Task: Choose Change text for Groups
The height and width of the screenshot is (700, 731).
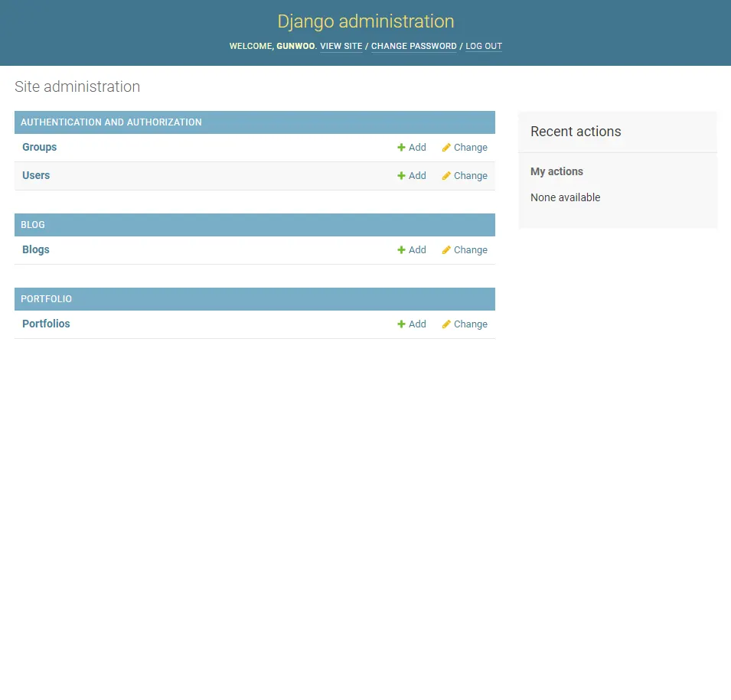Action: pos(471,148)
